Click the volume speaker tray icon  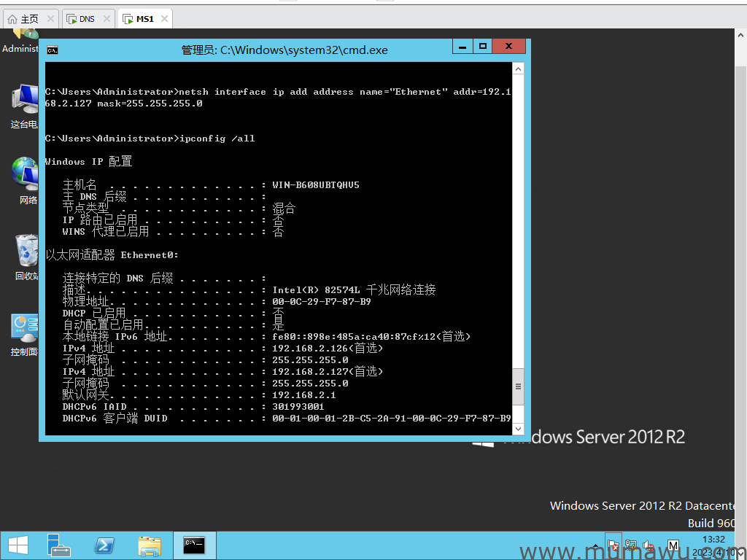click(x=648, y=545)
